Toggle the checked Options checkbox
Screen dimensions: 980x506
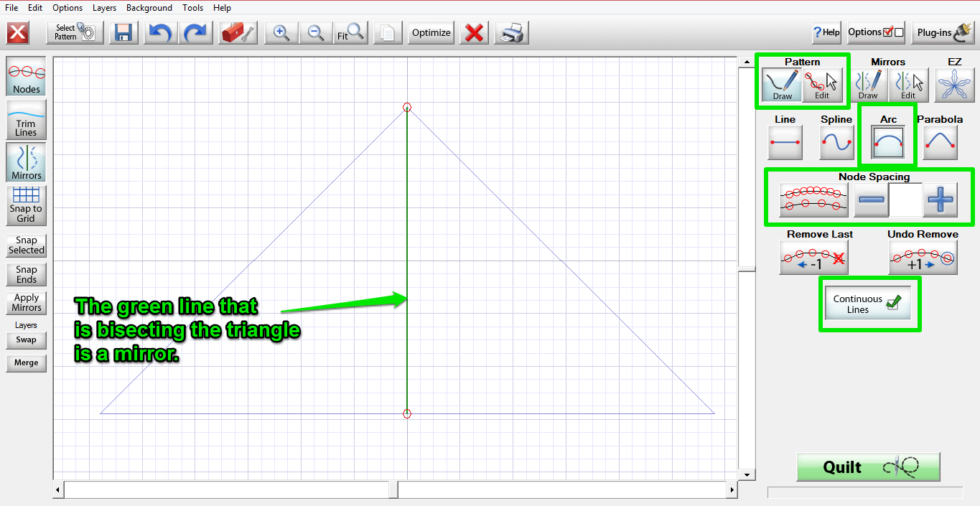[888, 32]
